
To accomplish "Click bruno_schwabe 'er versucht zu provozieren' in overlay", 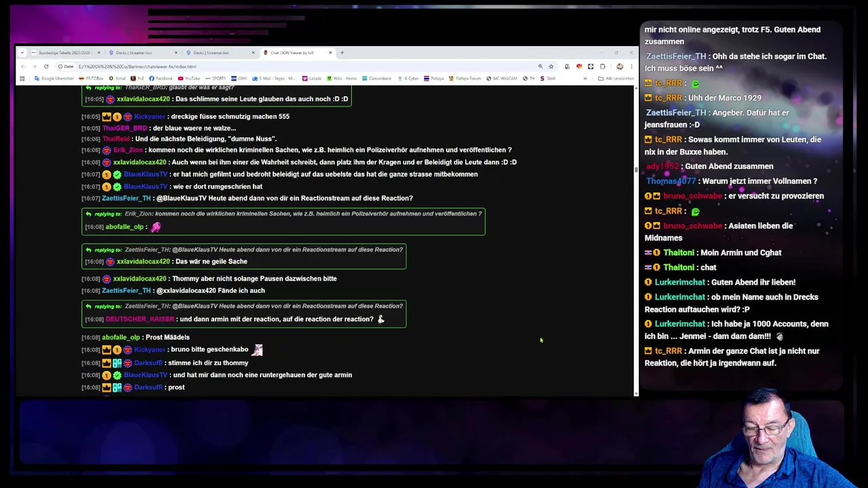I will click(777, 196).
